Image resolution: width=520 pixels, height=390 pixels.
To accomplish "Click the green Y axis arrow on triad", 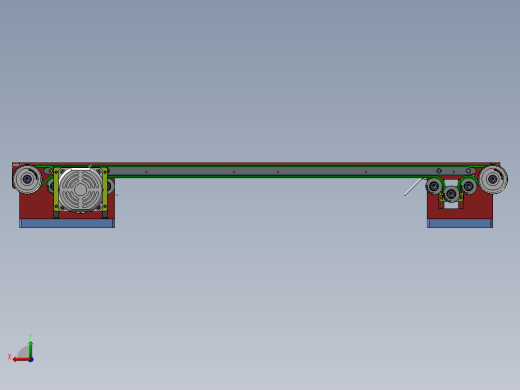I will coord(31,350).
